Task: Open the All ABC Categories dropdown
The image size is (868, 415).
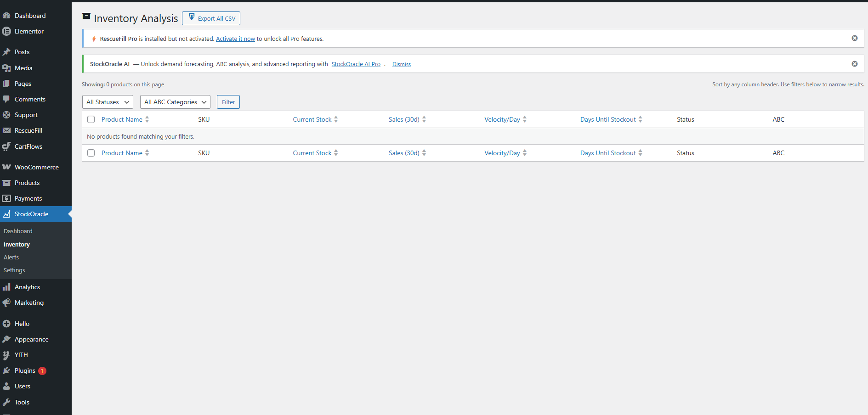Action: 175,102
